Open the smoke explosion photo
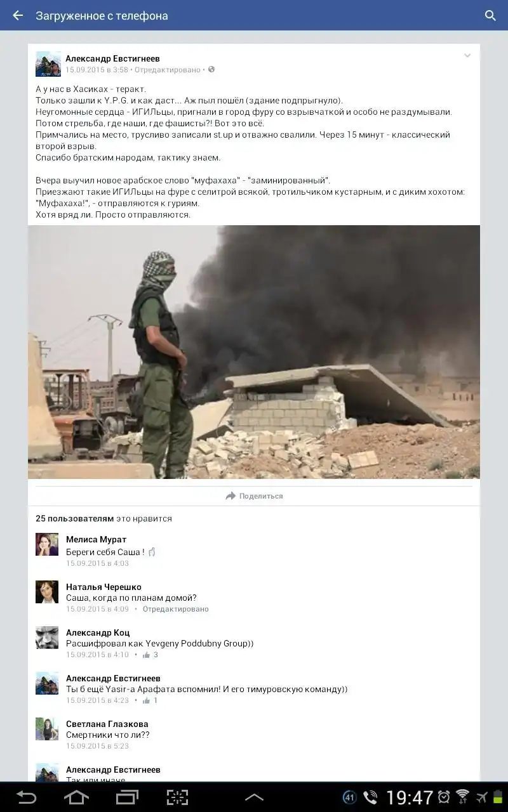This screenshot has width=508, height=812. (254, 352)
